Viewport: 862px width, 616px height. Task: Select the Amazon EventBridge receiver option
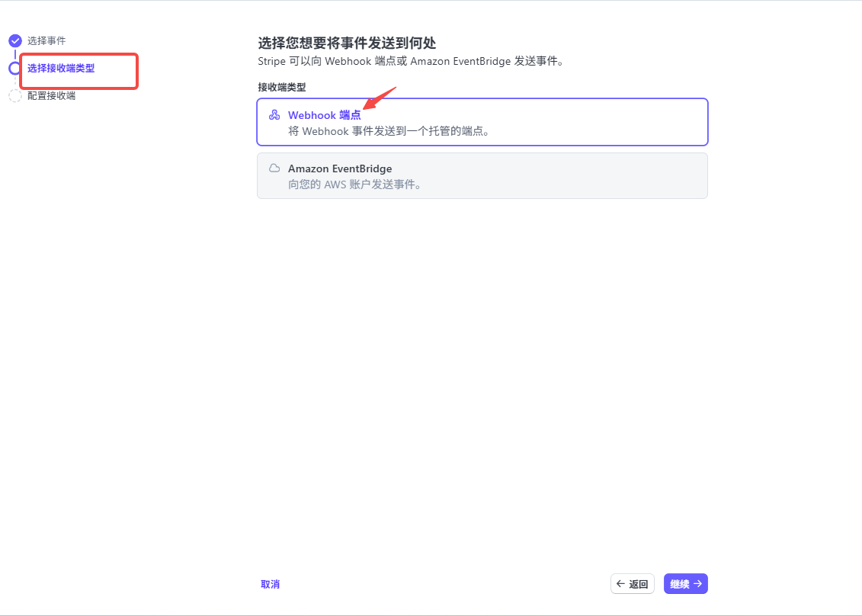(x=482, y=175)
